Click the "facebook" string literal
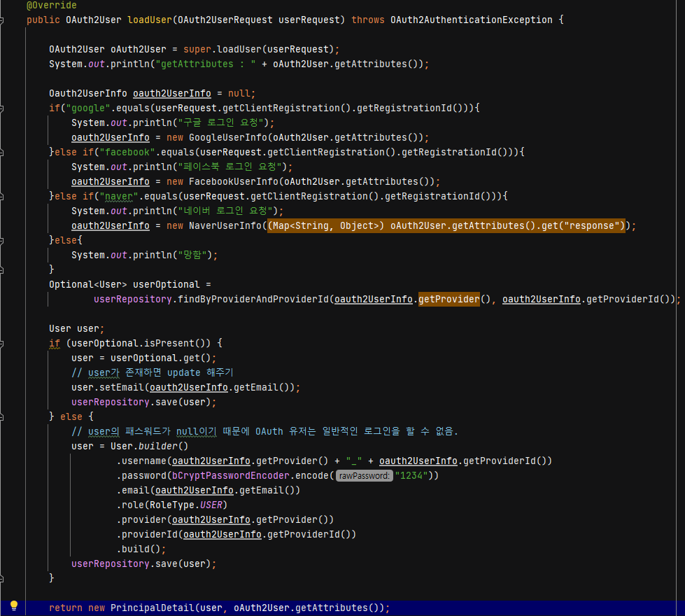This screenshot has height=616, width=685. coord(127,152)
